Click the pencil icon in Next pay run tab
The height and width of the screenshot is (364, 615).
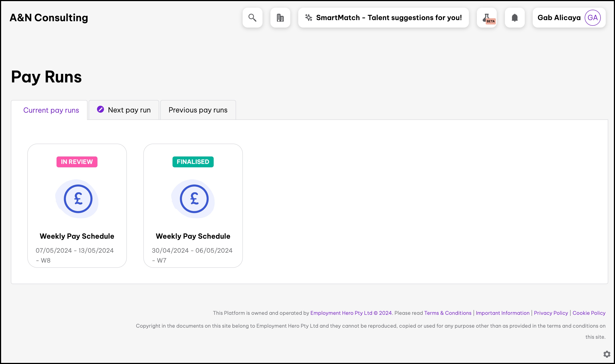point(100,109)
